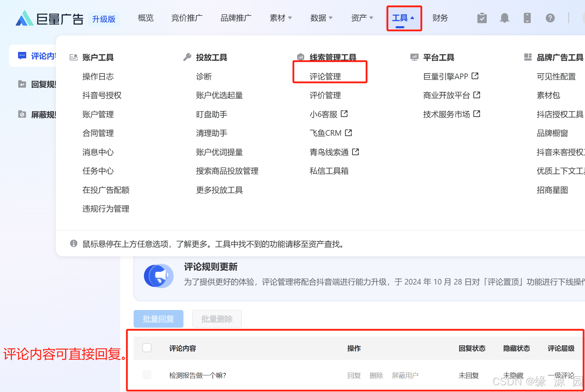The image size is (585, 392).
Task: Click the 线索管理工具 section icon
Action: [x=301, y=57]
